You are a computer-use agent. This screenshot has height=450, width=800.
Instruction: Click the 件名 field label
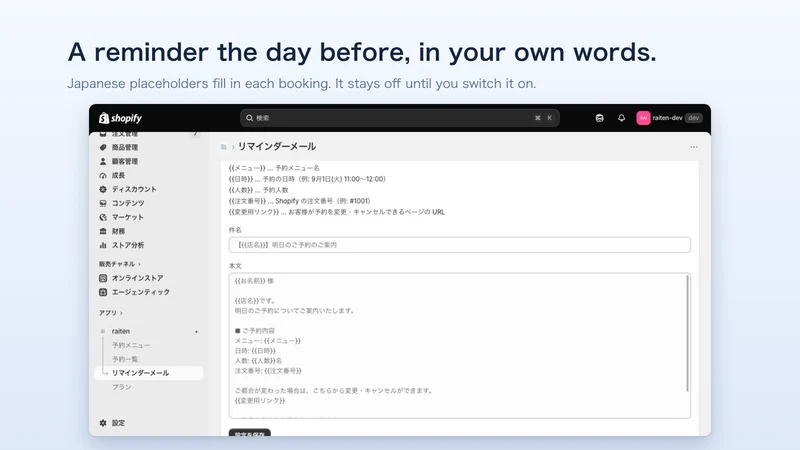pos(235,230)
